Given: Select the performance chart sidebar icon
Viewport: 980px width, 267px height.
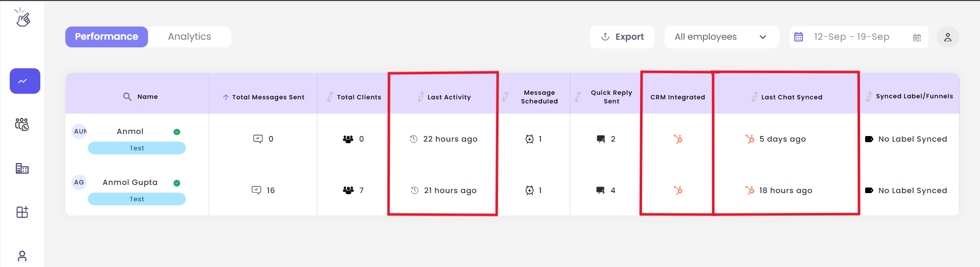Looking at the screenshot, I should point(25,81).
